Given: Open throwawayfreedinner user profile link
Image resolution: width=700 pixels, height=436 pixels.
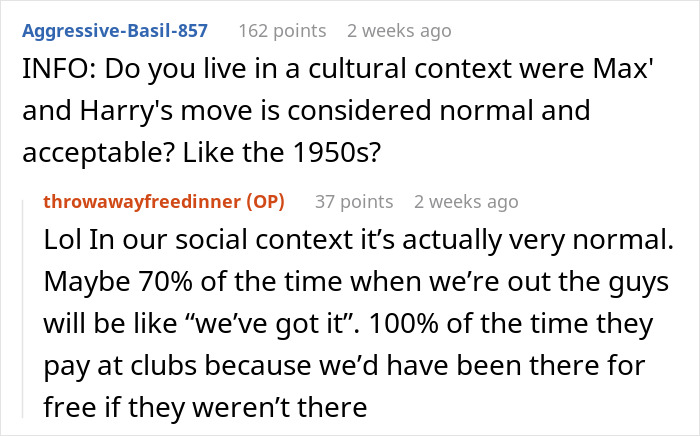Looking at the screenshot, I should 142,202.
